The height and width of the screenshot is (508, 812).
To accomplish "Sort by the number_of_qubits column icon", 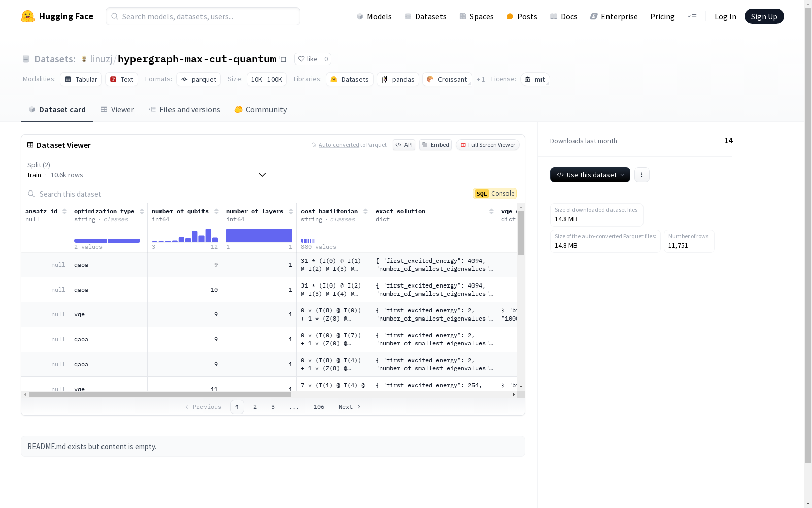I will click(216, 211).
